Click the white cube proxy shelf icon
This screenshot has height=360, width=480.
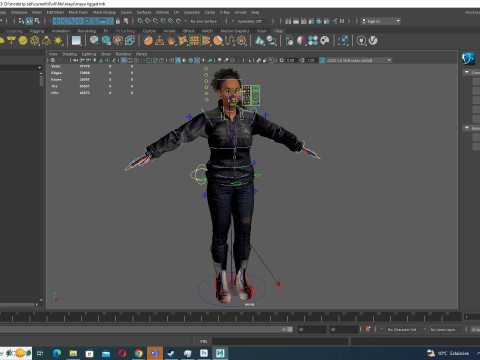pos(94,41)
